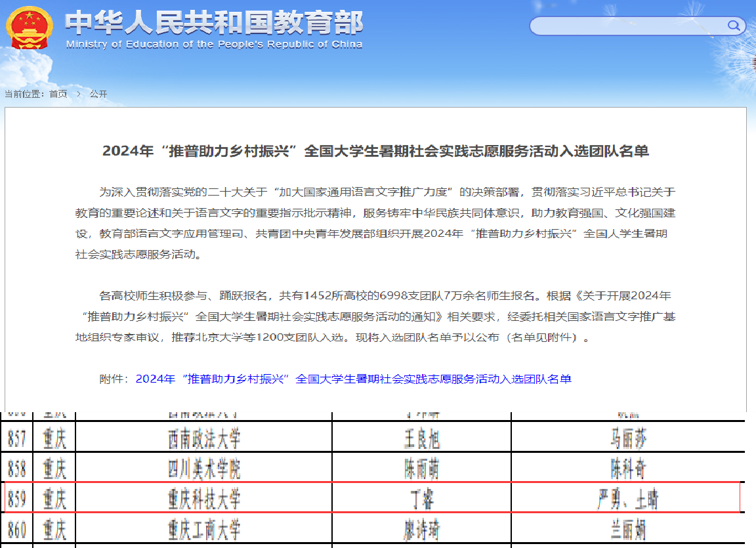Viewport: 756px width, 548px height.
Task: Open the 附件 入选团队名单 attachment link
Action: (353, 379)
